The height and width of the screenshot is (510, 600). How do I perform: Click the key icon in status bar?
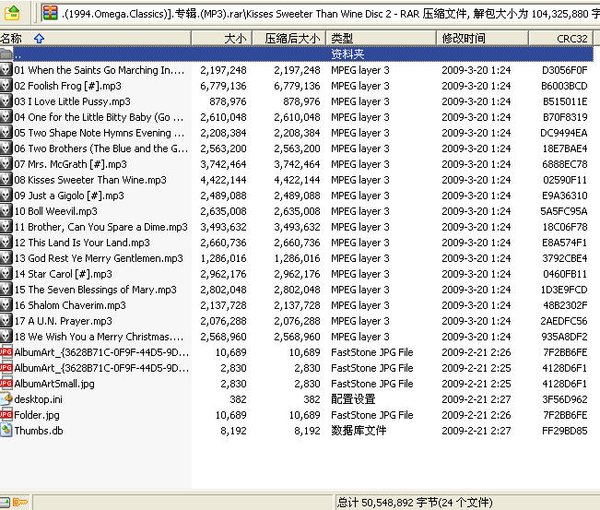(x=20, y=502)
